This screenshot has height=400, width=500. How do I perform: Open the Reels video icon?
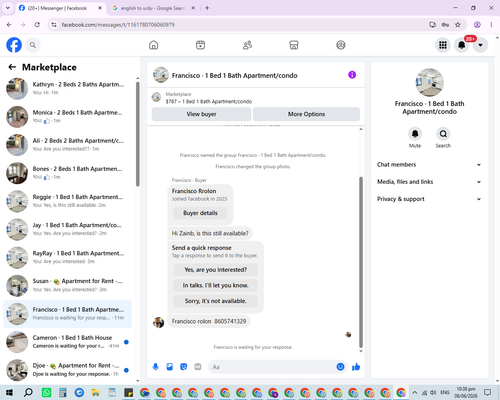[x=200, y=45]
